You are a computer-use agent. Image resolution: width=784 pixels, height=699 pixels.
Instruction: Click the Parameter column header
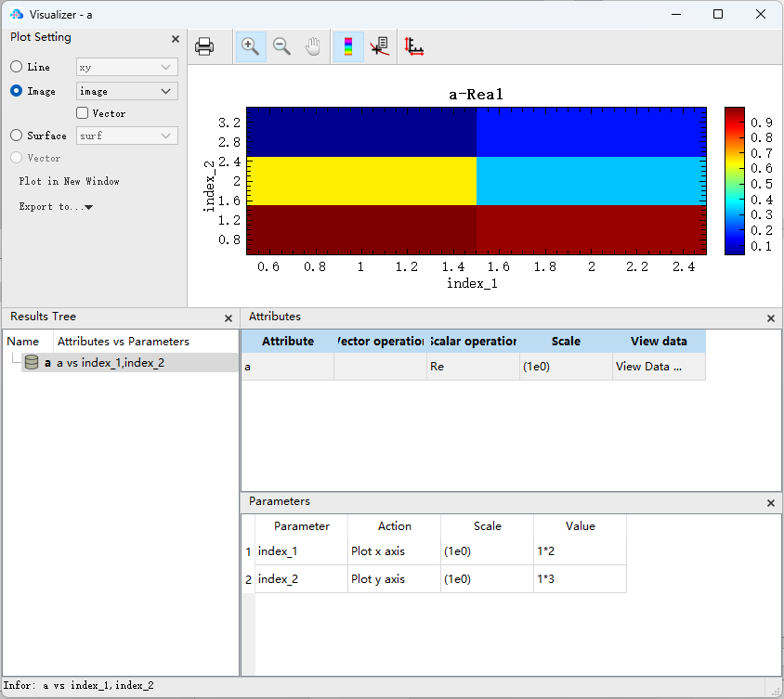(302, 525)
